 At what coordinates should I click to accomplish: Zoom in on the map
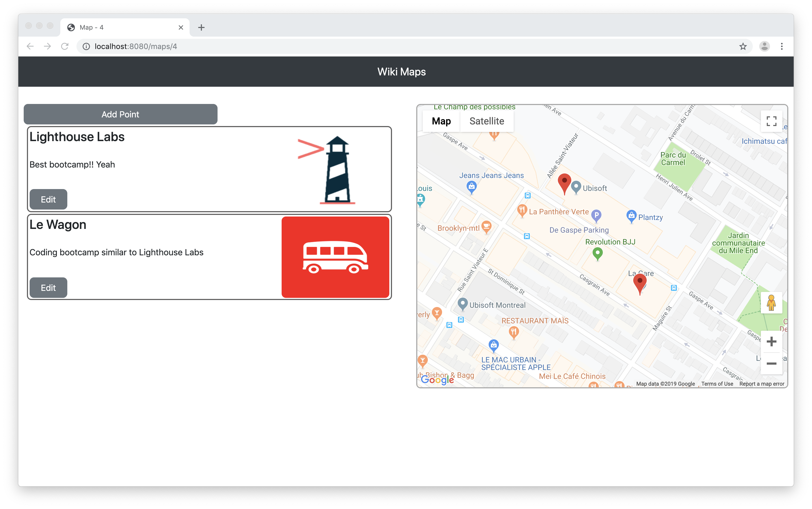(771, 342)
